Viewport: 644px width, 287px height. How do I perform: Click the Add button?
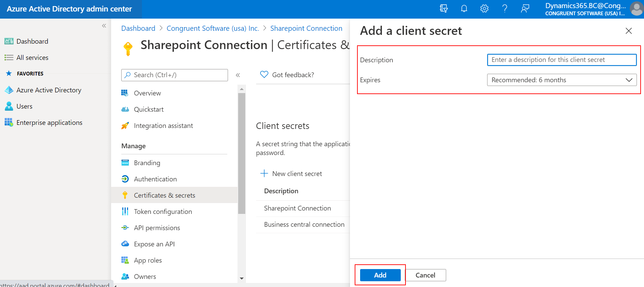380,275
